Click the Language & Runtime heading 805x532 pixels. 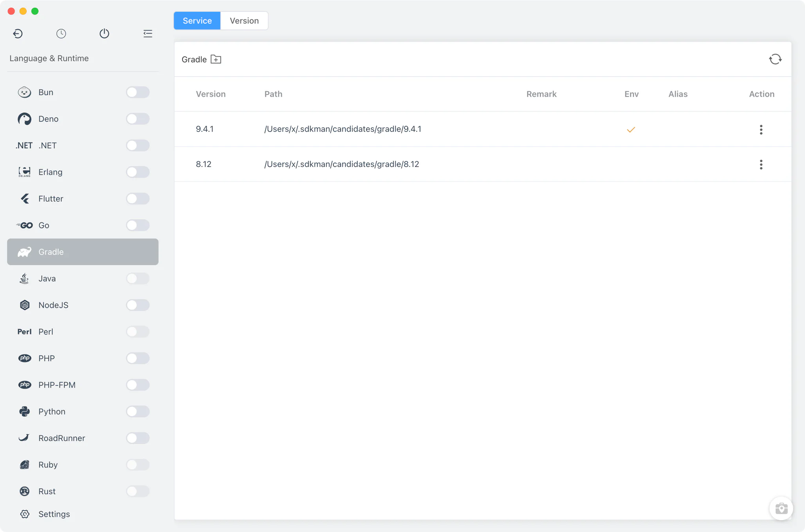click(49, 59)
